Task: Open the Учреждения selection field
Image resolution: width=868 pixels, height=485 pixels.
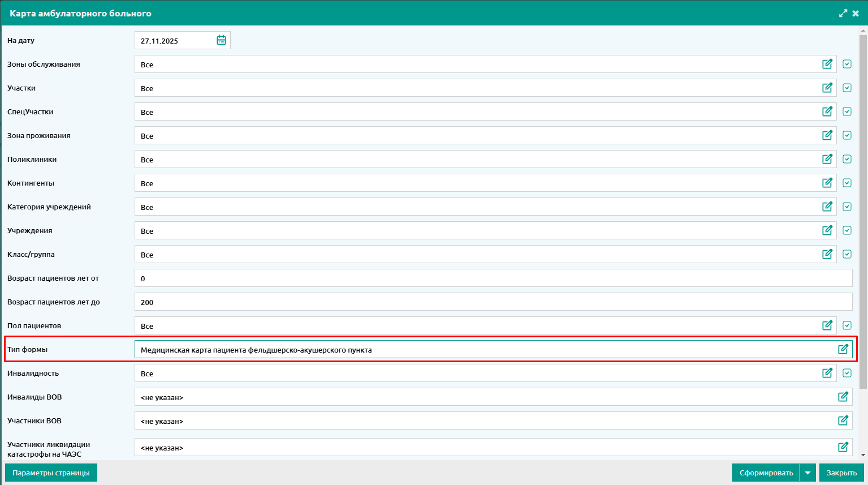Action: click(x=475, y=230)
